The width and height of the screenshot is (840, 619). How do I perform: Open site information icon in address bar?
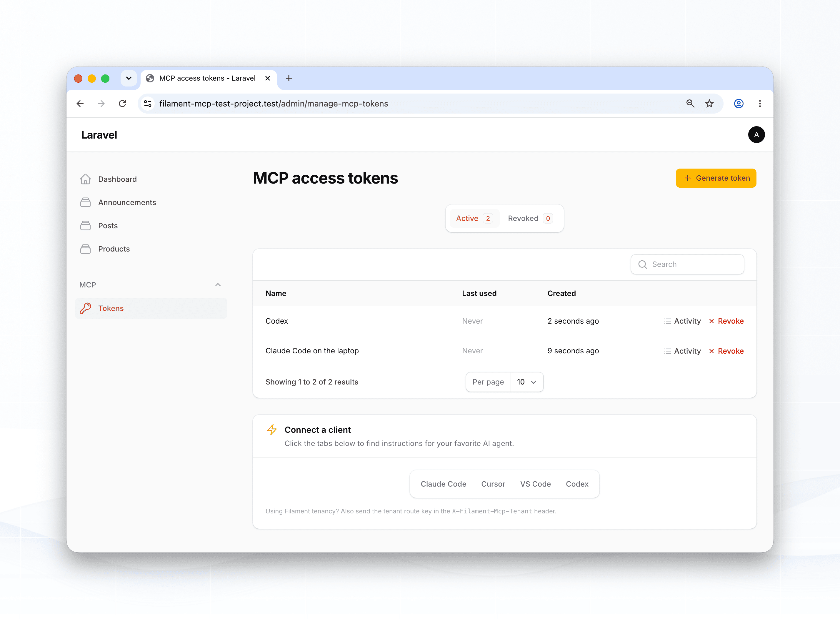(x=148, y=104)
